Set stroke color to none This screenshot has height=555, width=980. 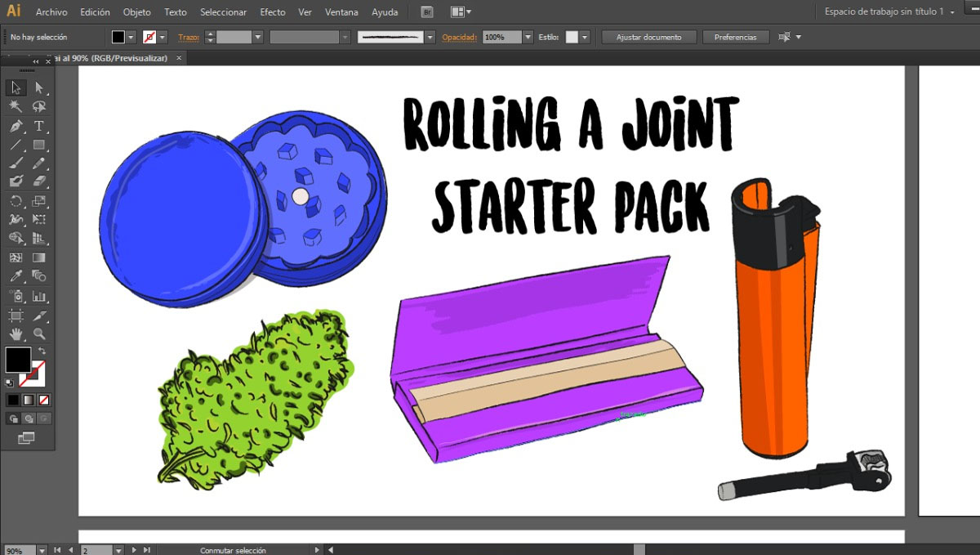(41, 401)
